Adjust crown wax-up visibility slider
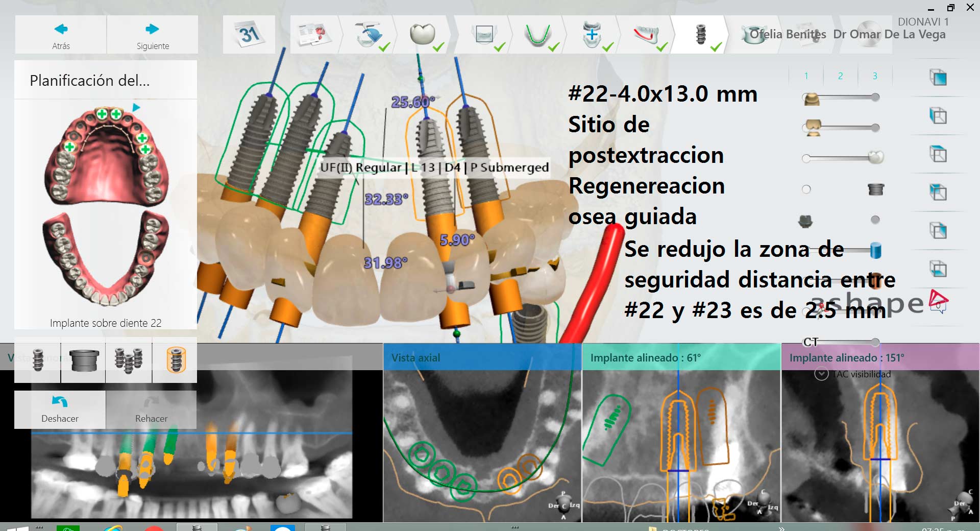Screen dimensions: 980x531 coord(842,158)
